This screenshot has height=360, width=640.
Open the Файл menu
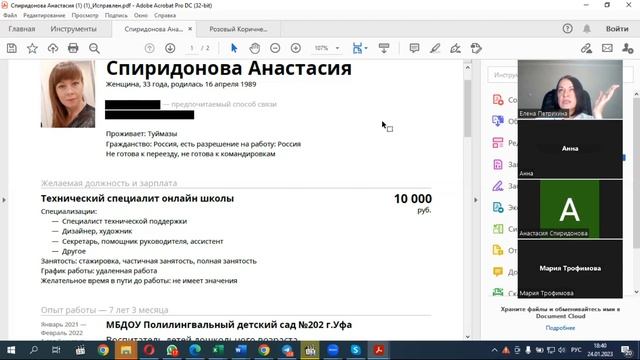point(10,15)
